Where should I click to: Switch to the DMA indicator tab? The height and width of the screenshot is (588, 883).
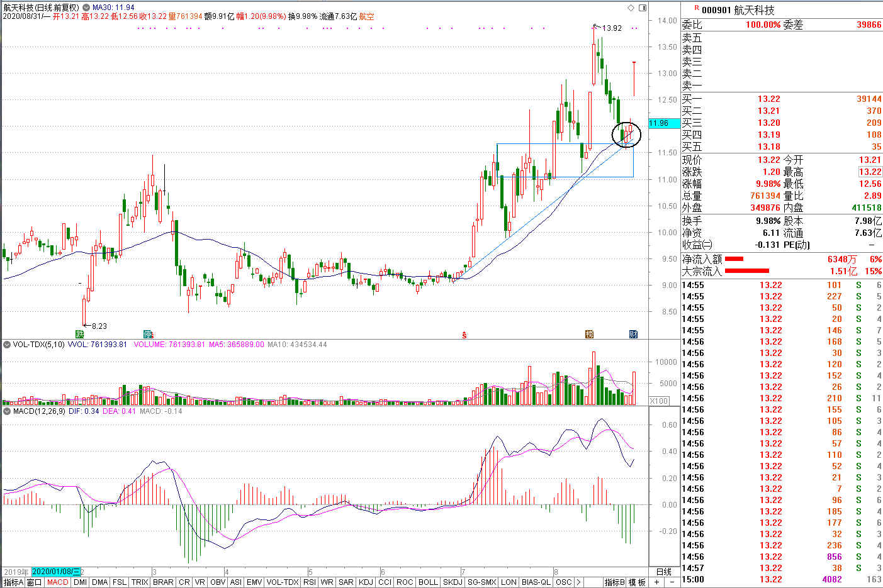(99, 582)
